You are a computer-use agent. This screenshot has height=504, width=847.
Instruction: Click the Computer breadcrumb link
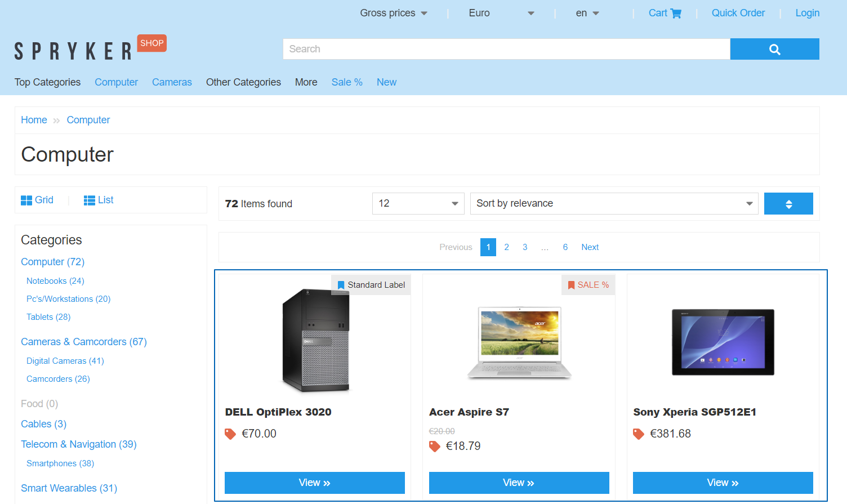[x=88, y=120]
